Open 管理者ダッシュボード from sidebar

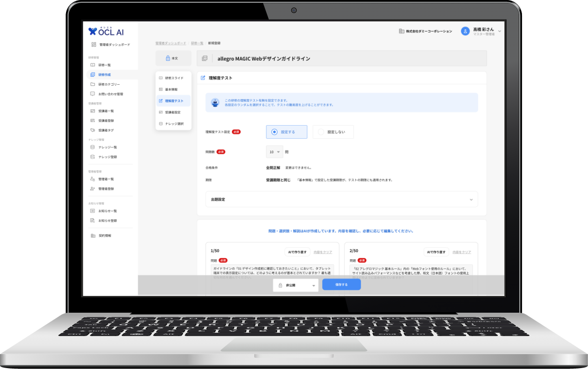(x=111, y=45)
